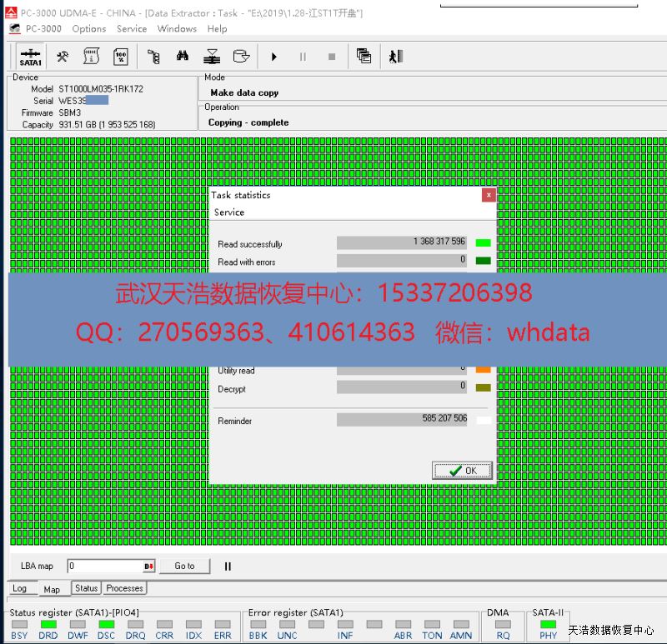Viewport: 667px width, 644px height.
Task: Click the green Read successfully color swatch
Action: click(483, 242)
